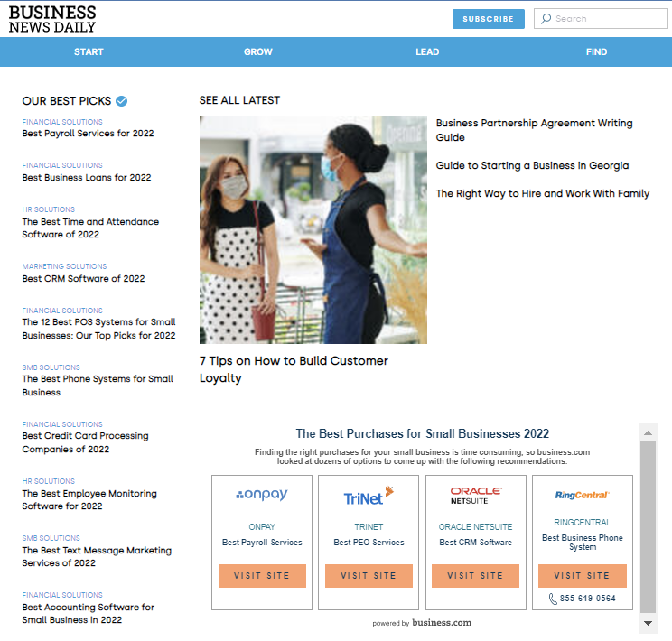Click the RingCentral logo
Image resolution: width=672 pixels, height=641 pixels.
click(x=582, y=495)
